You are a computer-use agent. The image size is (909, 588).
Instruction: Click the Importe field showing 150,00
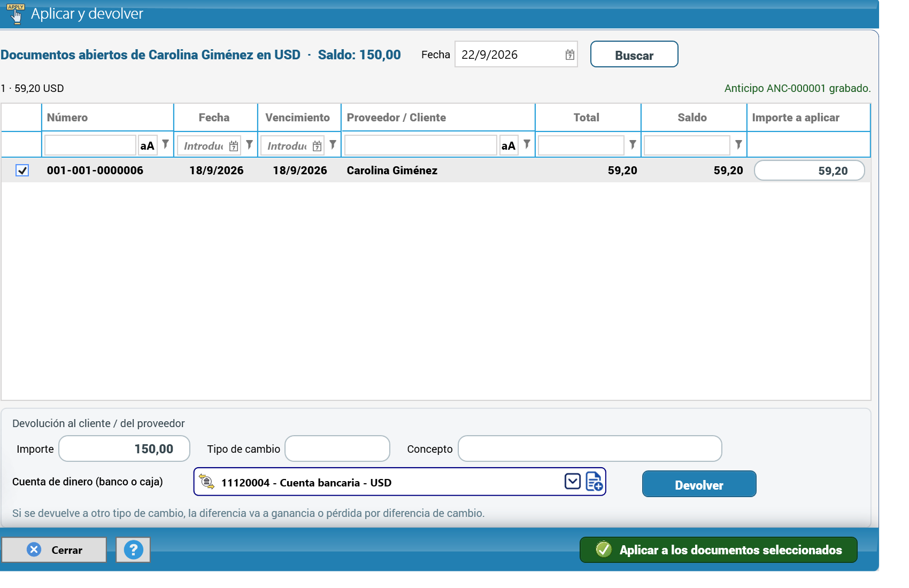tap(124, 448)
